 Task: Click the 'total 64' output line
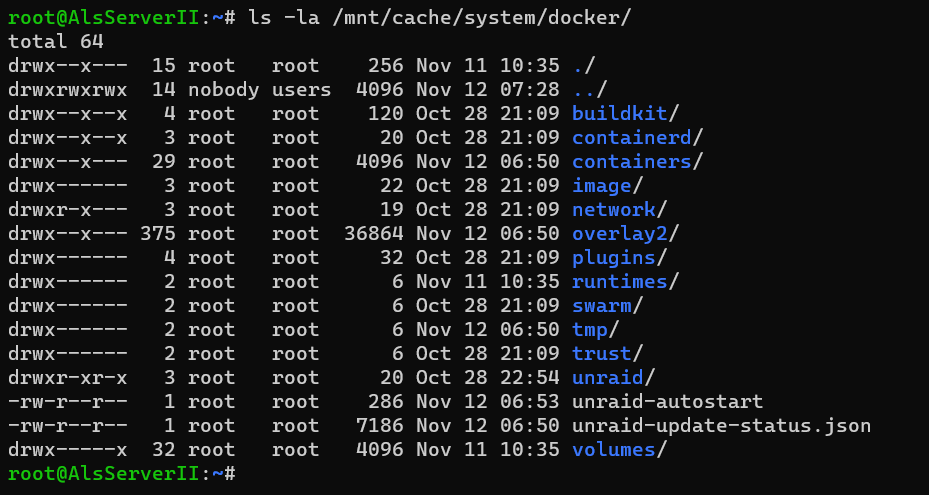(x=56, y=41)
